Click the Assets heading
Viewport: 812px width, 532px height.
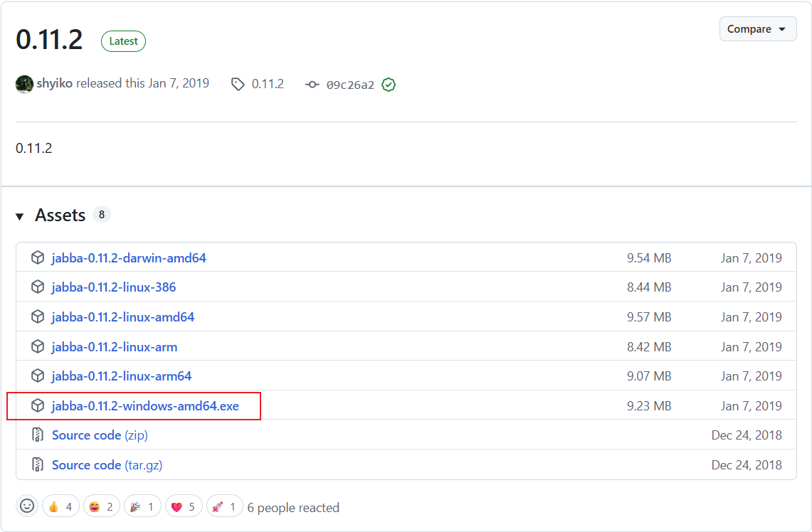click(x=60, y=216)
